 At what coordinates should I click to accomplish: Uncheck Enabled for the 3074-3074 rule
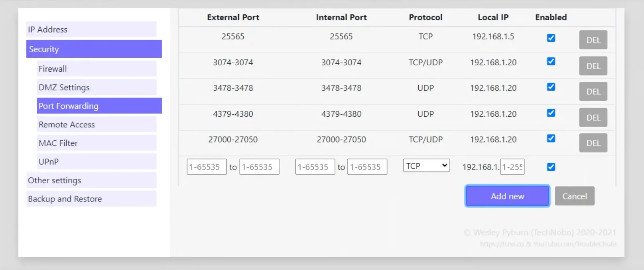551,61
